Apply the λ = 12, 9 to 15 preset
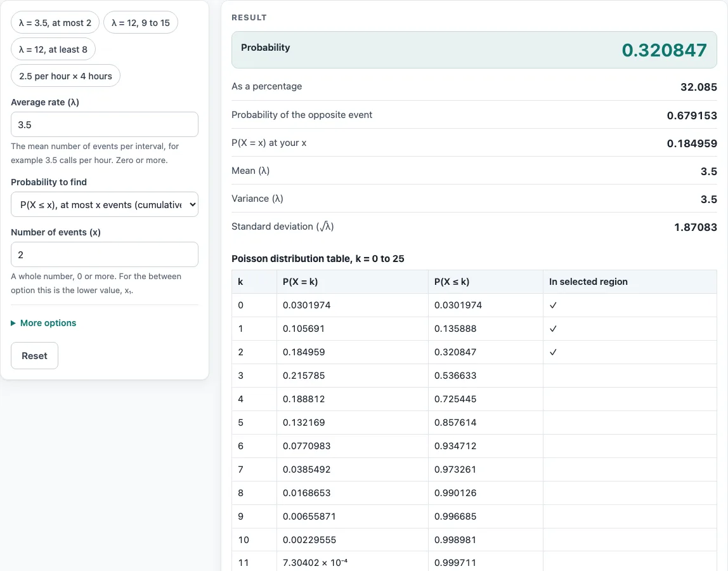Viewport: 728px width, 571px height. click(141, 23)
